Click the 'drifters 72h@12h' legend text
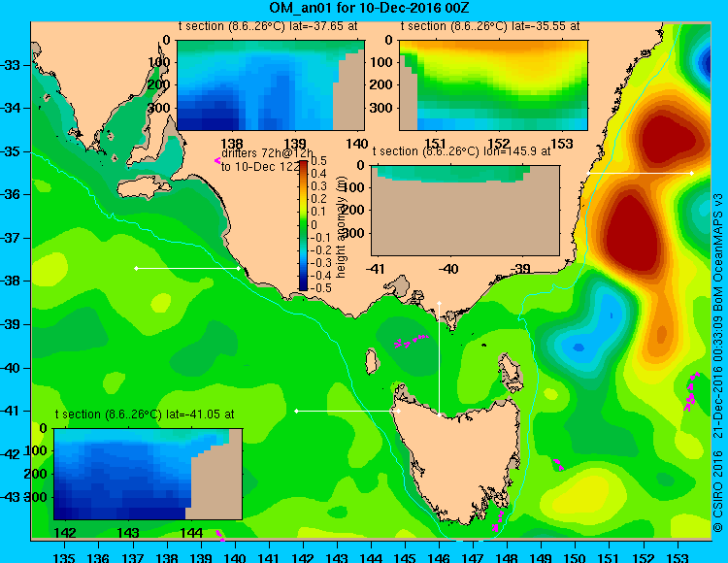728x563 pixels. pyautogui.click(x=267, y=153)
